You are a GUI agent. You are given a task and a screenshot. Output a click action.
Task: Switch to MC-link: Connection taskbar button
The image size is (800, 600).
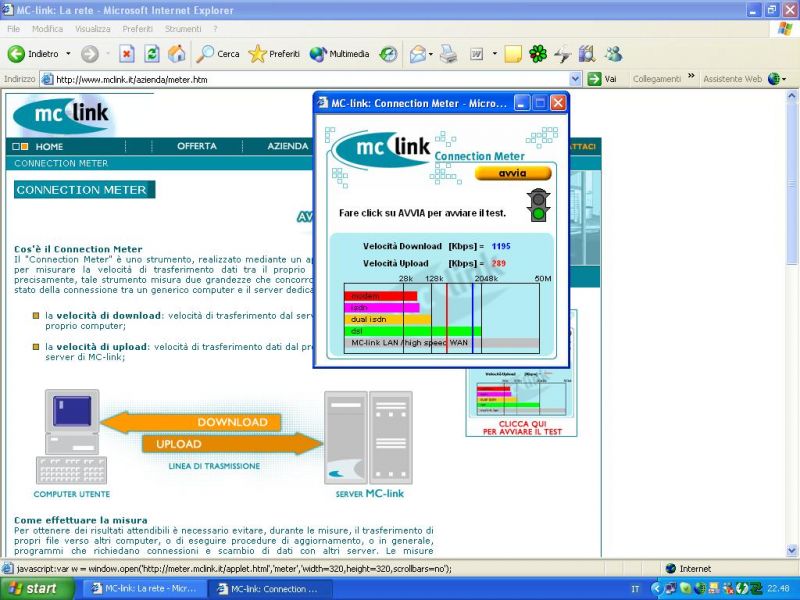270,589
